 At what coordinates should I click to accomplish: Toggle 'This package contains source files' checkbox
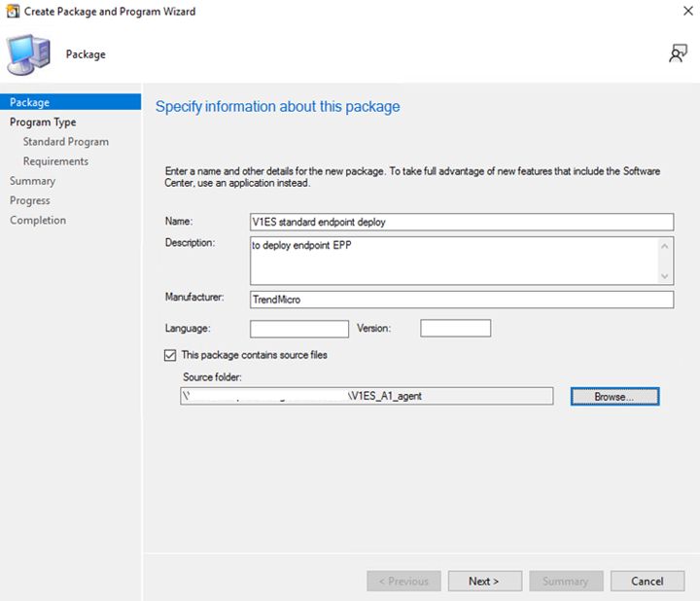coord(171,356)
